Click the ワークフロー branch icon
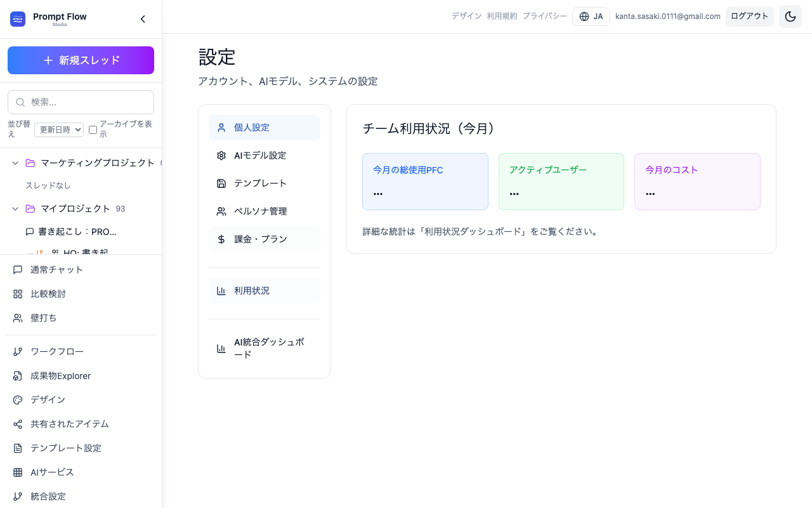This screenshot has height=508, width=812. point(18,352)
